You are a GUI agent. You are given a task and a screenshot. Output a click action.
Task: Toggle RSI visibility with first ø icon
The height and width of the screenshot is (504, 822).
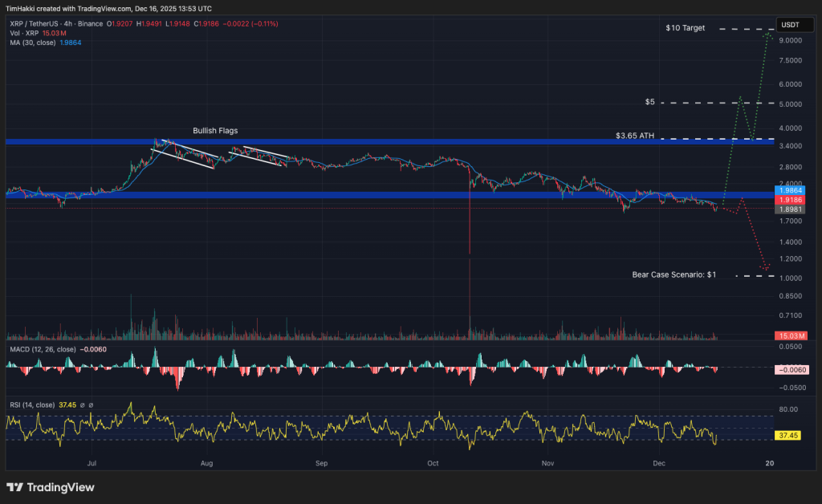(83, 405)
